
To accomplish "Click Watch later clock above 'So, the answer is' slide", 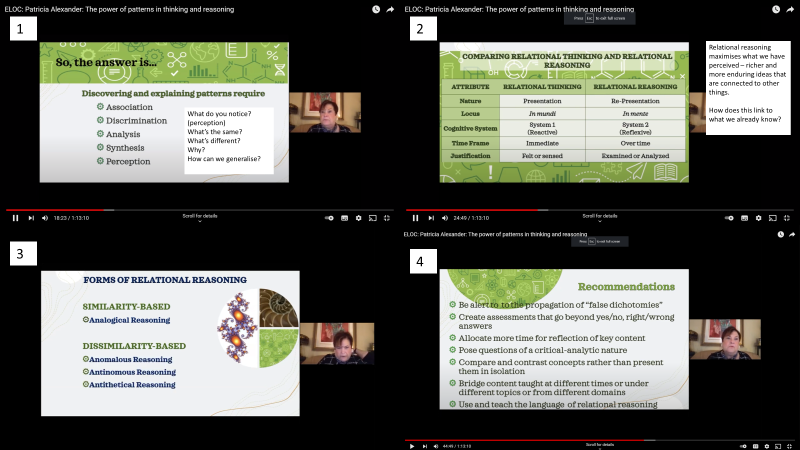I will tap(376, 9).
